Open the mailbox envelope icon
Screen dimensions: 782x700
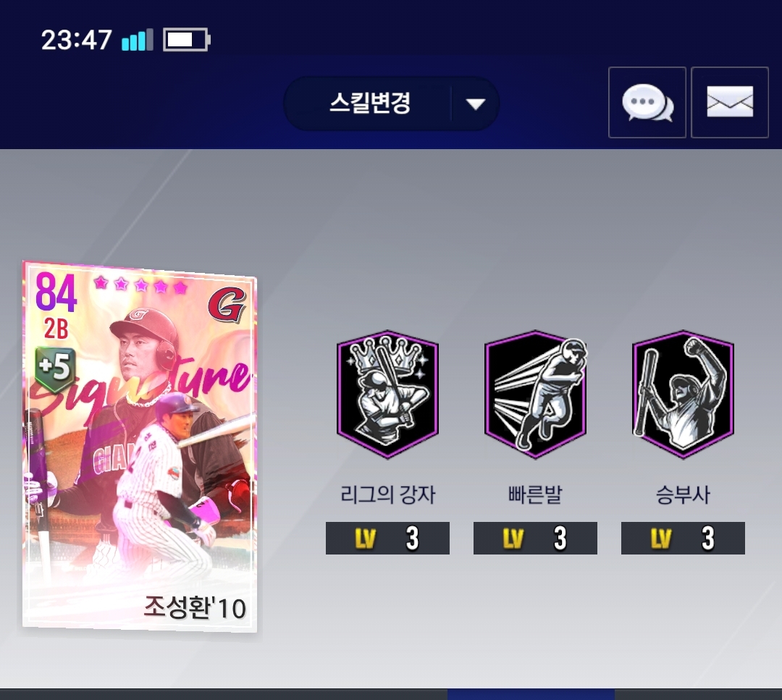[730, 102]
